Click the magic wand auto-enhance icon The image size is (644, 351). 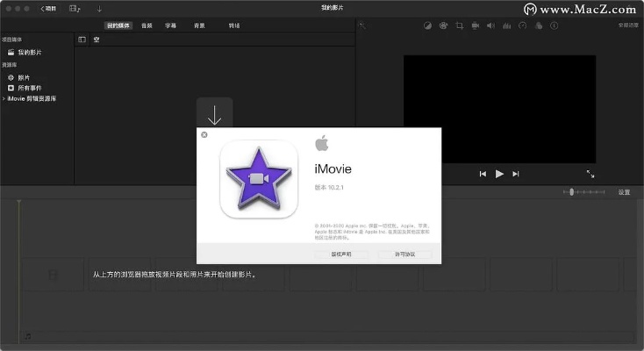coord(361,25)
